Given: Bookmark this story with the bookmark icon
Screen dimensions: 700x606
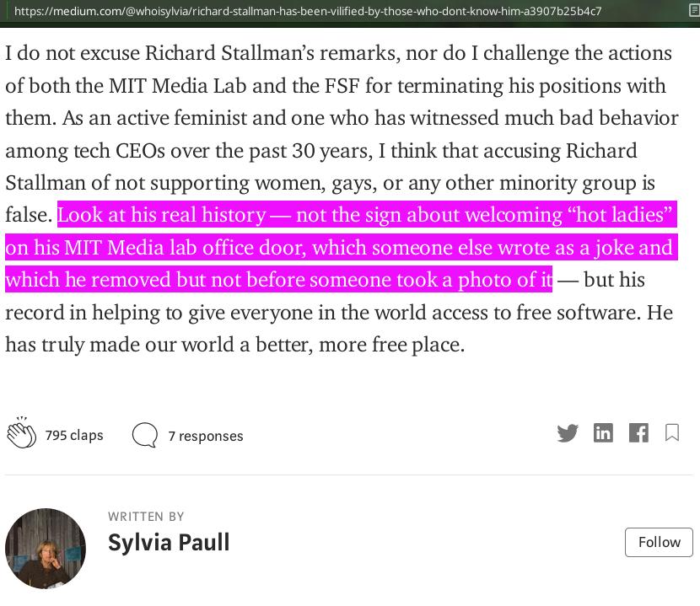Looking at the screenshot, I should 672,432.
